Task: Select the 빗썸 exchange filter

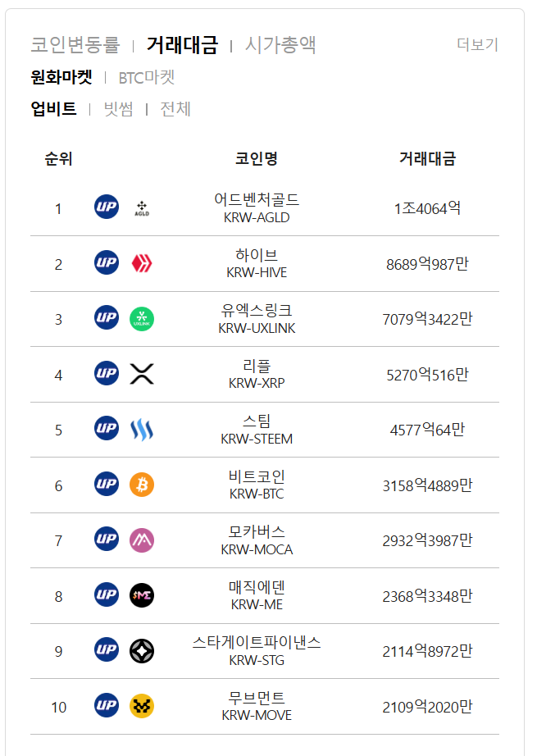Action: [x=119, y=109]
